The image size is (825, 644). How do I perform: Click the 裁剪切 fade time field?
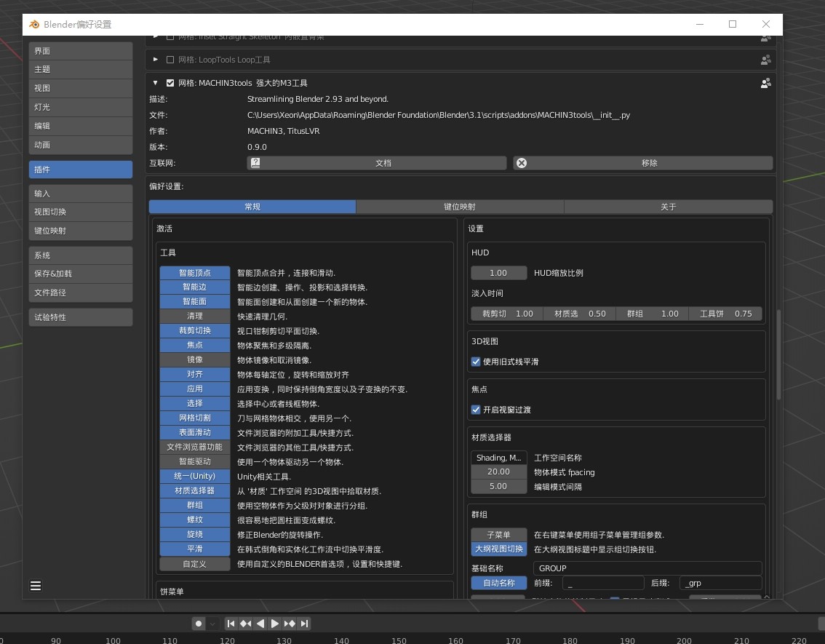(507, 314)
